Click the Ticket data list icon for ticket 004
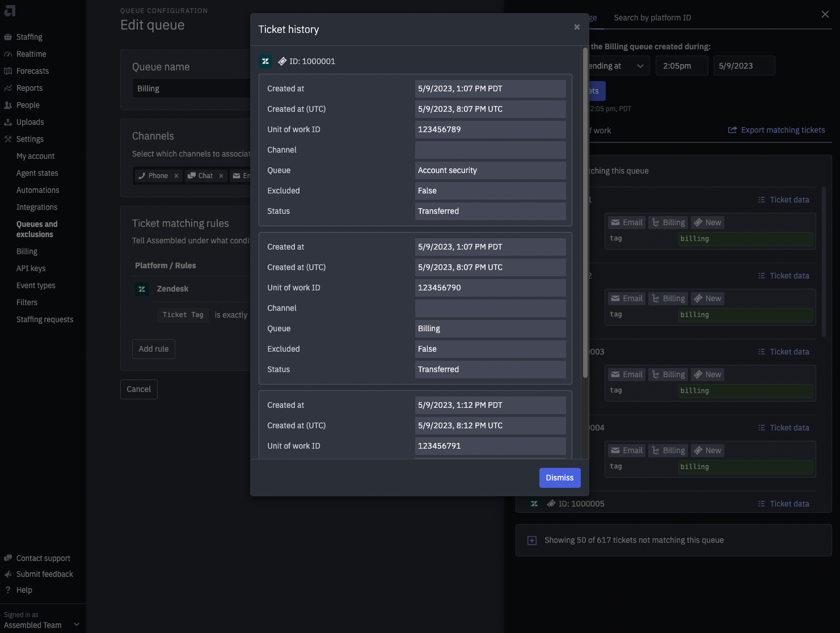The height and width of the screenshot is (633, 840). pos(762,428)
